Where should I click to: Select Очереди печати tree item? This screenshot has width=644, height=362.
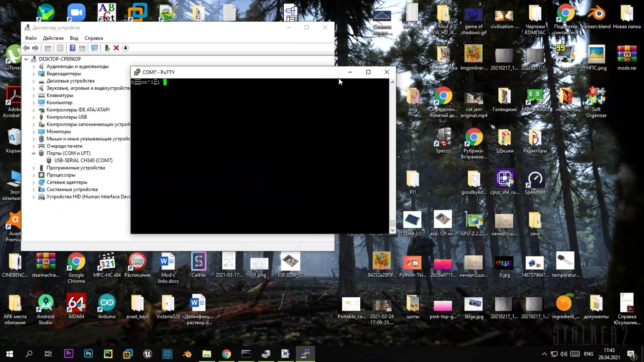coord(64,146)
